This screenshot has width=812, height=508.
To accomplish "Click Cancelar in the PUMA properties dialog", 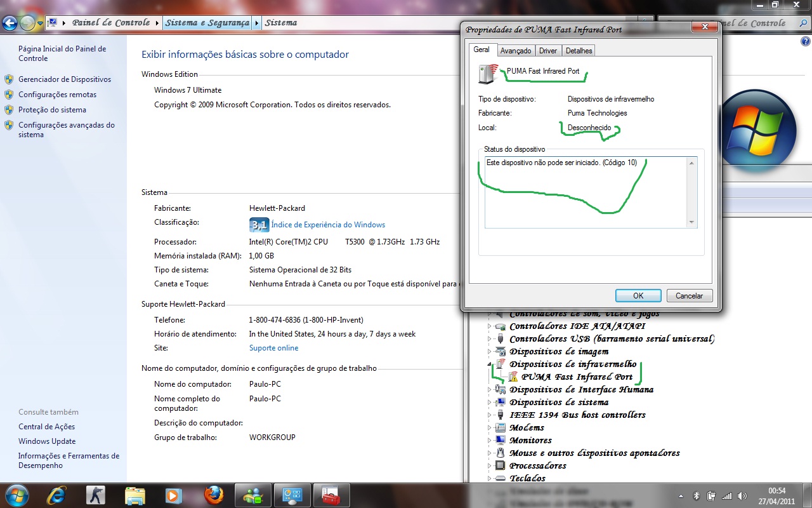I will point(689,296).
